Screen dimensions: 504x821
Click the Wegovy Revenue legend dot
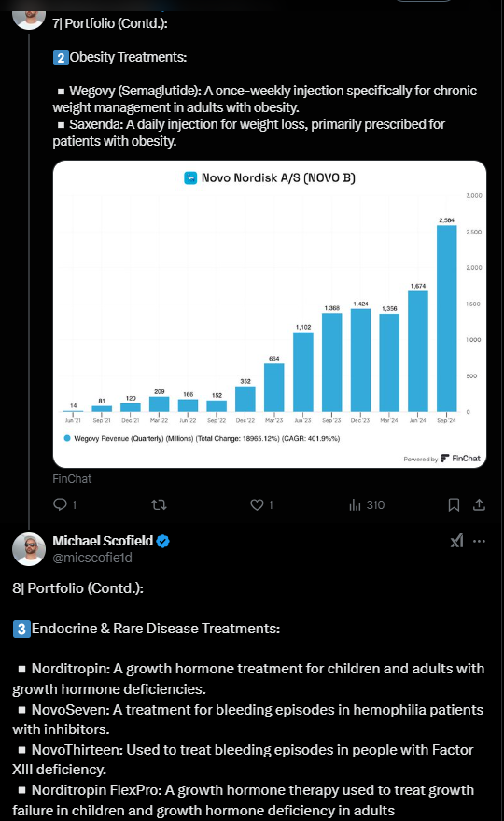[x=67, y=438]
